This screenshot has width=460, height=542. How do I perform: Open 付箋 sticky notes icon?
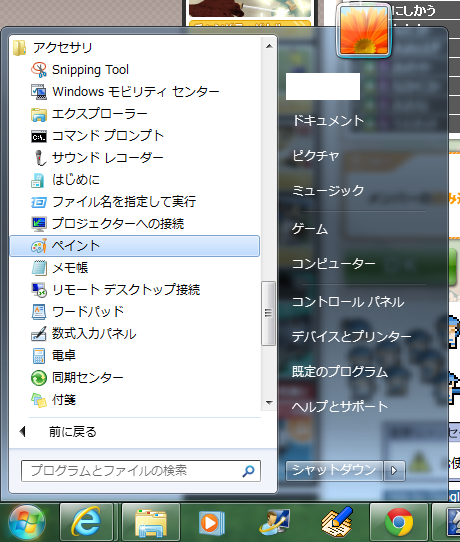(x=39, y=400)
